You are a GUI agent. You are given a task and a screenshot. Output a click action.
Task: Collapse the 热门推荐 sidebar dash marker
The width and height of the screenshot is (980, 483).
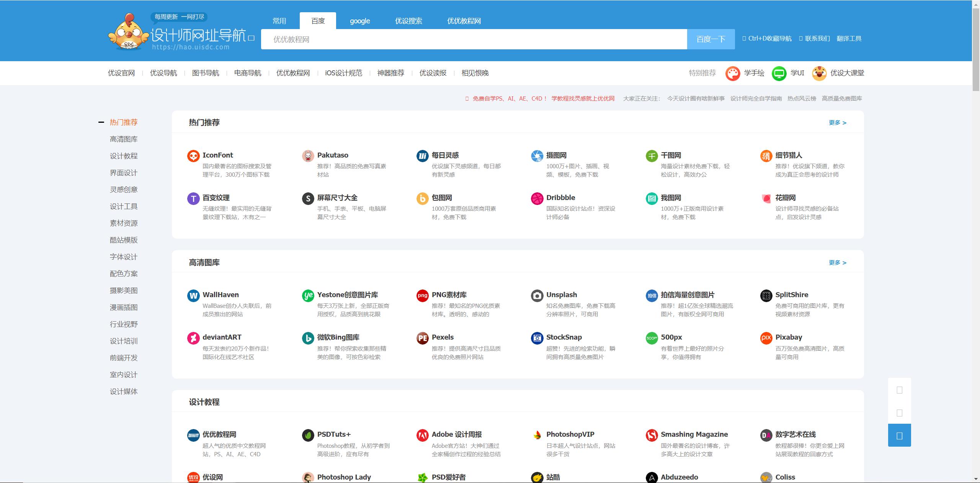[x=101, y=122]
